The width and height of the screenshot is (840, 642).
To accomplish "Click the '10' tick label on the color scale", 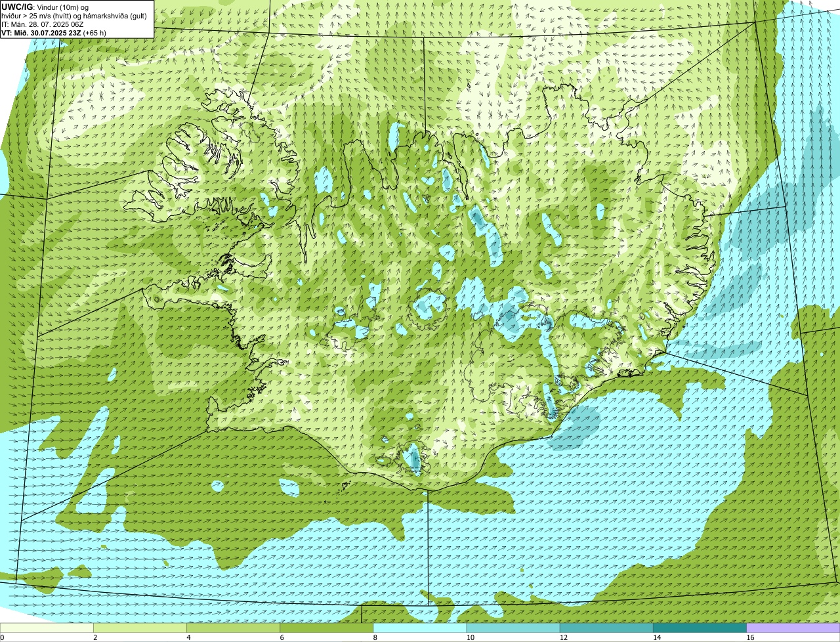I will 470,637.
